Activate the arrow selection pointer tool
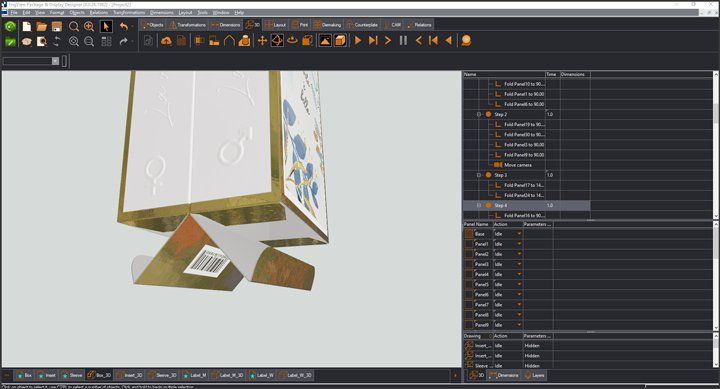720x389 pixels. coord(106,27)
